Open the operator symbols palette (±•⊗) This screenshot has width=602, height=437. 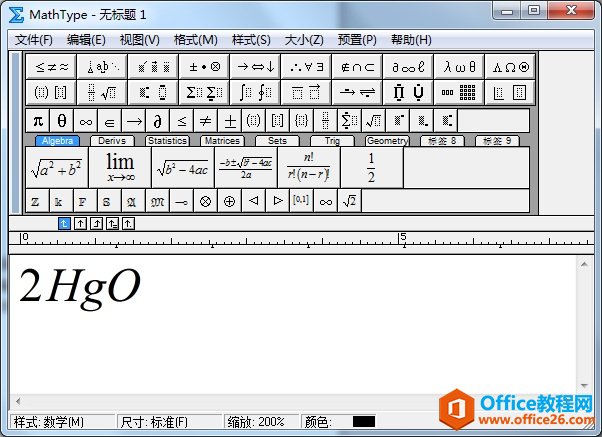pos(204,67)
